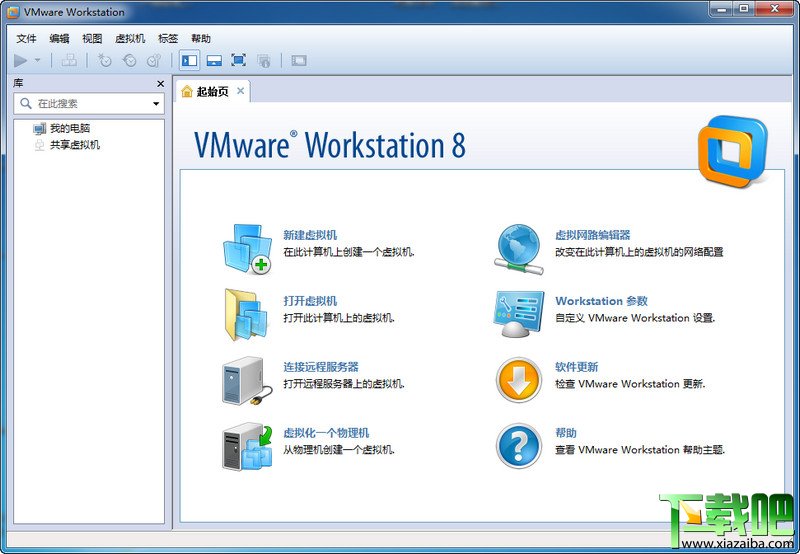Open the 编辑 menu
The height and width of the screenshot is (554, 800).
pyautogui.click(x=59, y=38)
